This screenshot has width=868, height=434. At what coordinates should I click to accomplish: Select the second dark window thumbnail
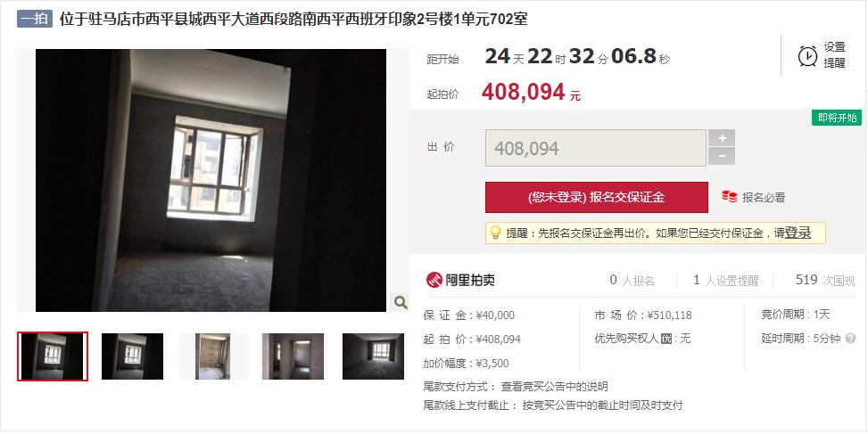pos(132,356)
